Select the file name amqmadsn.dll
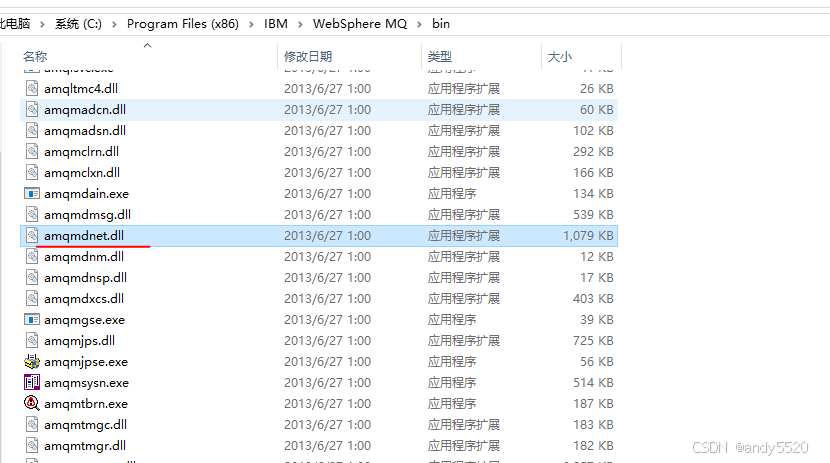Screen dimensions: 830x463 click(x=85, y=131)
